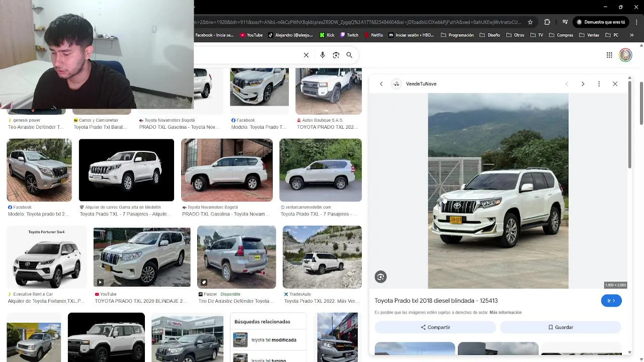Open the YouTube bookmark
Screen dimensions: 644x362
coord(251,35)
